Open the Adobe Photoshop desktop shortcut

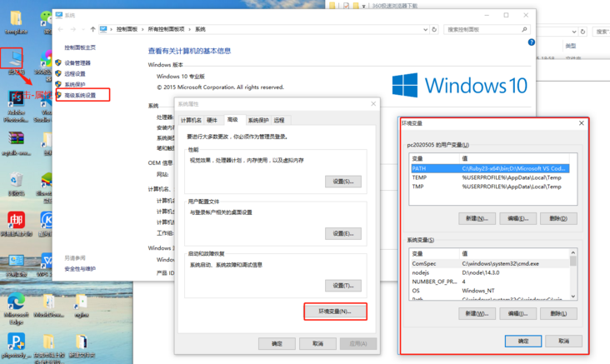(16, 106)
